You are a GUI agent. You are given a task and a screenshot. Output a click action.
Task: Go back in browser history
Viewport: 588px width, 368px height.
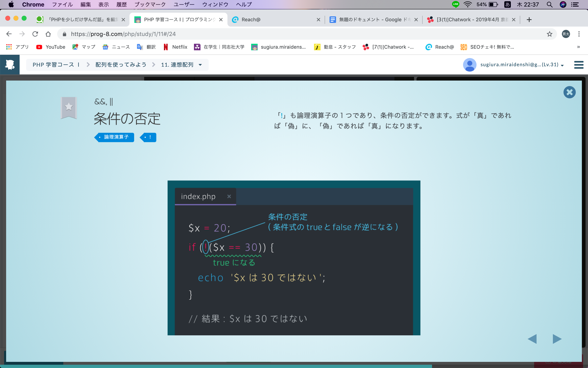(x=9, y=34)
